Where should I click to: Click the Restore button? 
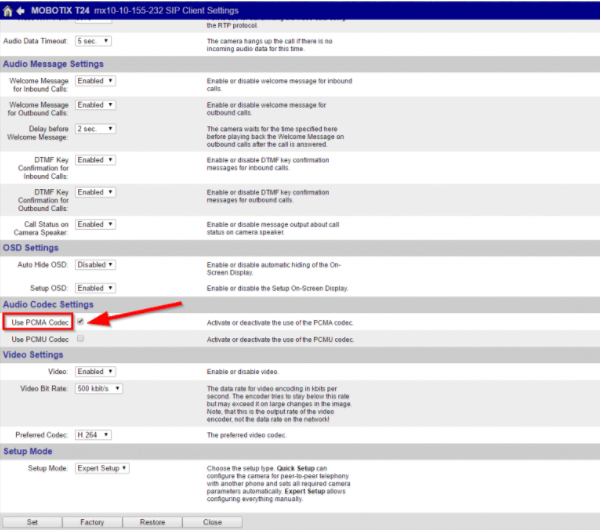click(152, 522)
